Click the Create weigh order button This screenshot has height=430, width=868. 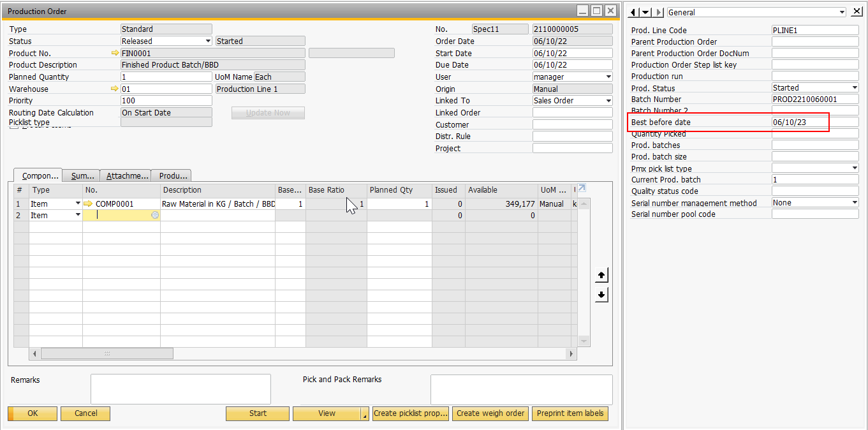tap(490, 413)
